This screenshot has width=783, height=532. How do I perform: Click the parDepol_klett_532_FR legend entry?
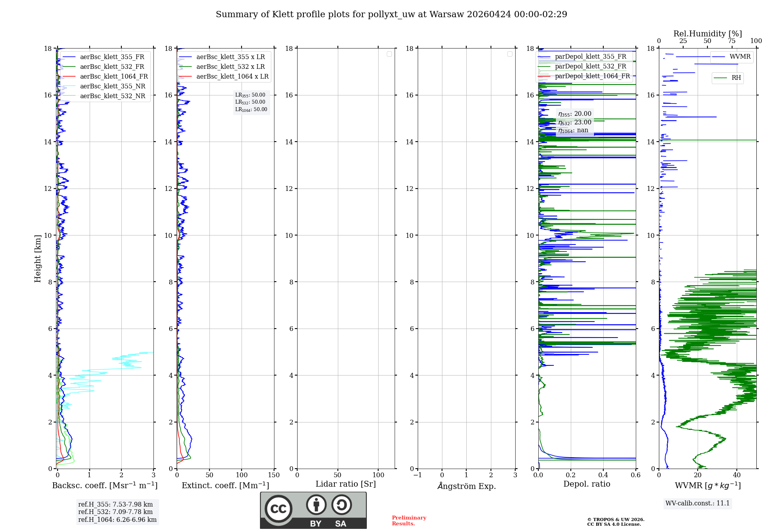pyautogui.click(x=590, y=66)
